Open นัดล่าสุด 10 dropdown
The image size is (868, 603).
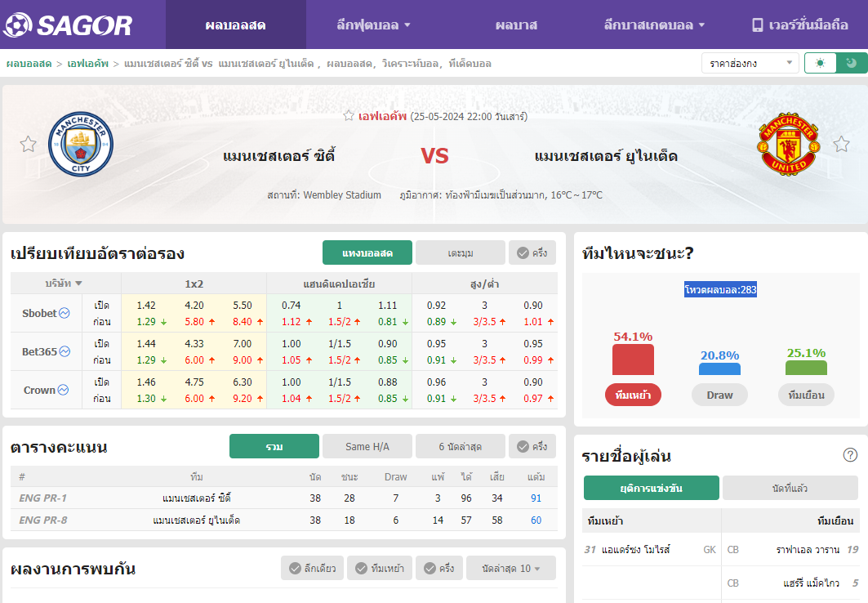511,568
